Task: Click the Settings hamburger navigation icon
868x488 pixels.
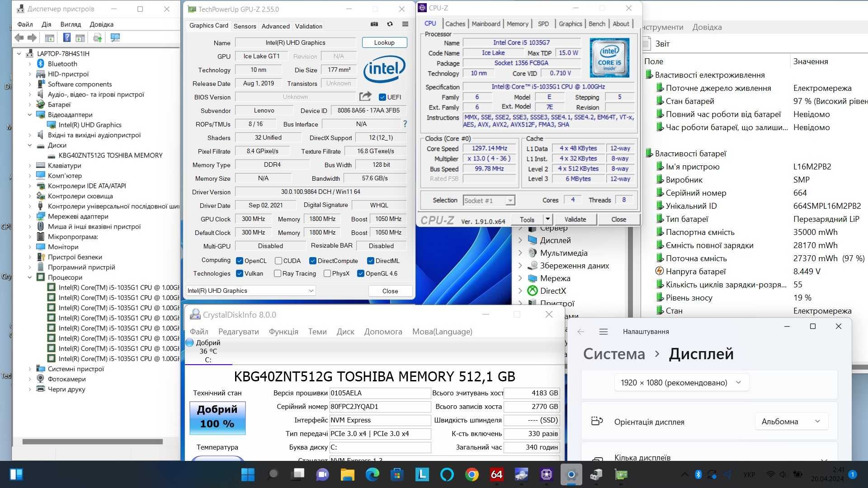Action: point(603,332)
